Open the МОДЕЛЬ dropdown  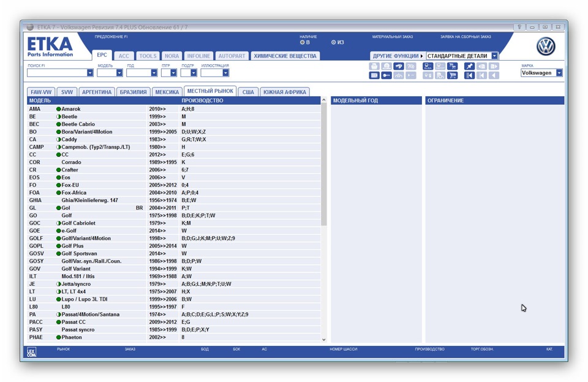[119, 73]
